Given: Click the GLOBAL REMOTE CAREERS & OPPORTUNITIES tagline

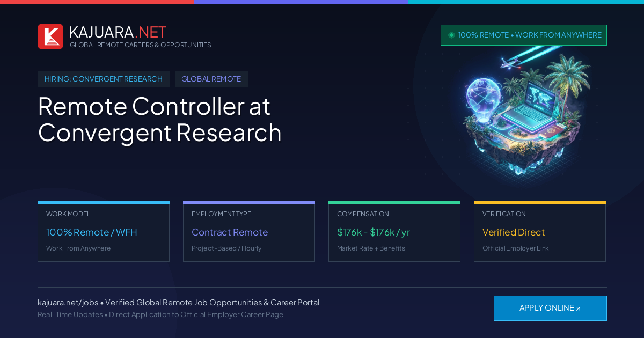Looking at the screenshot, I should click(141, 45).
